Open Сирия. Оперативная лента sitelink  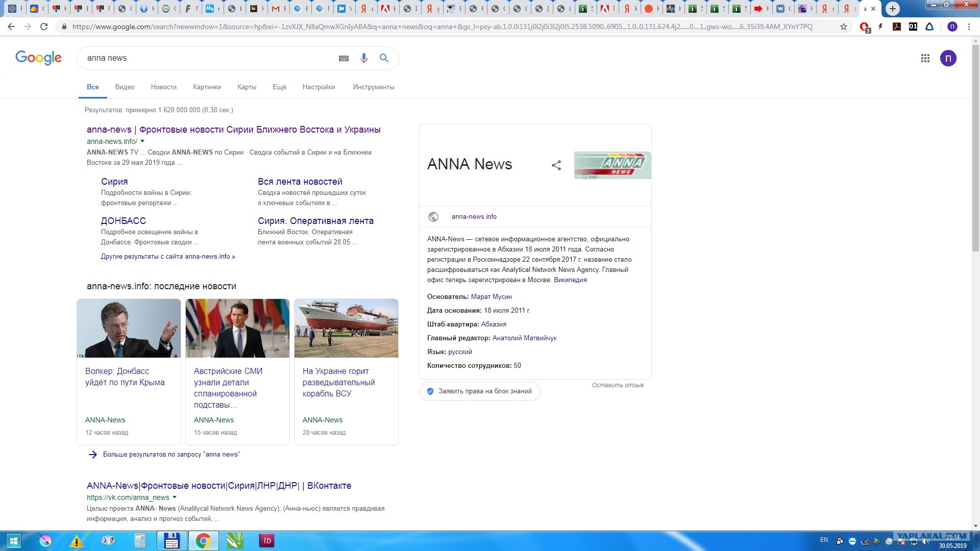[x=315, y=221]
